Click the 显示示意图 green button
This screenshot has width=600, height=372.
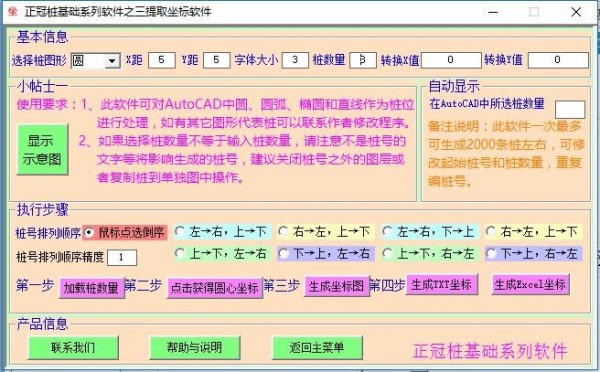pyautogui.click(x=42, y=150)
